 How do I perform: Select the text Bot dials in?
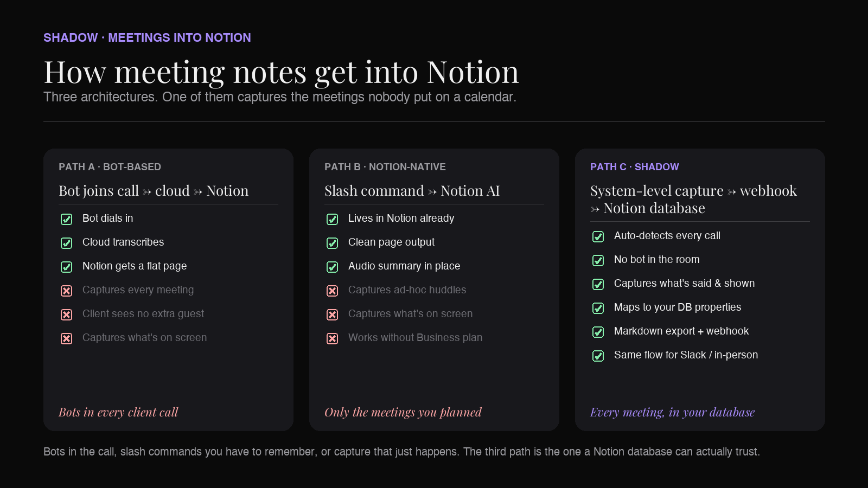point(107,219)
